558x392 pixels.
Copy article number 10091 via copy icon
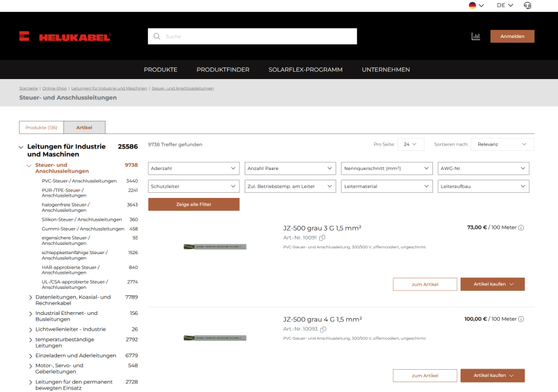[323, 238]
